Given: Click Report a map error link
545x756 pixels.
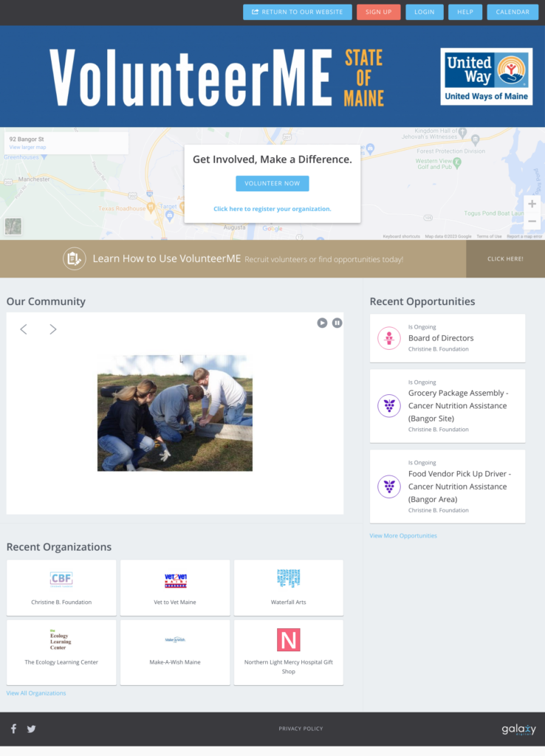Looking at the screenshot, I should point(524,236).
